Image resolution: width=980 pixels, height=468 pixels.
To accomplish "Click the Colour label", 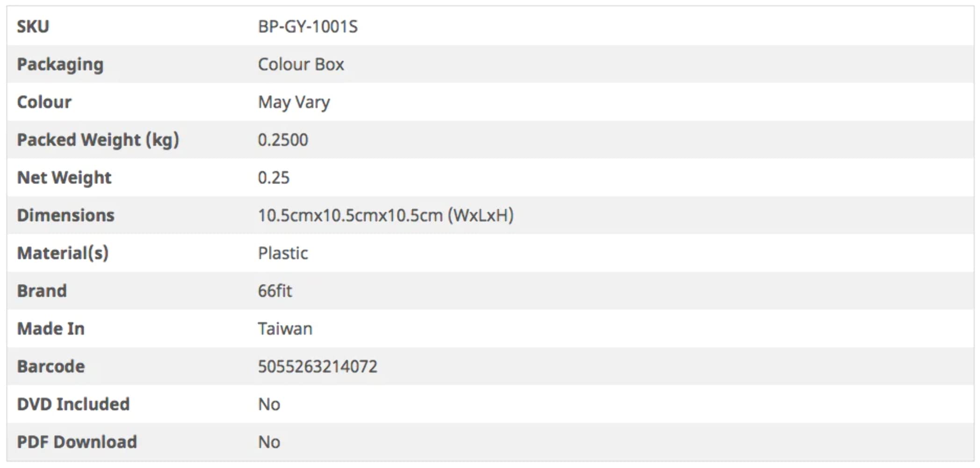I will click(44, 102).
